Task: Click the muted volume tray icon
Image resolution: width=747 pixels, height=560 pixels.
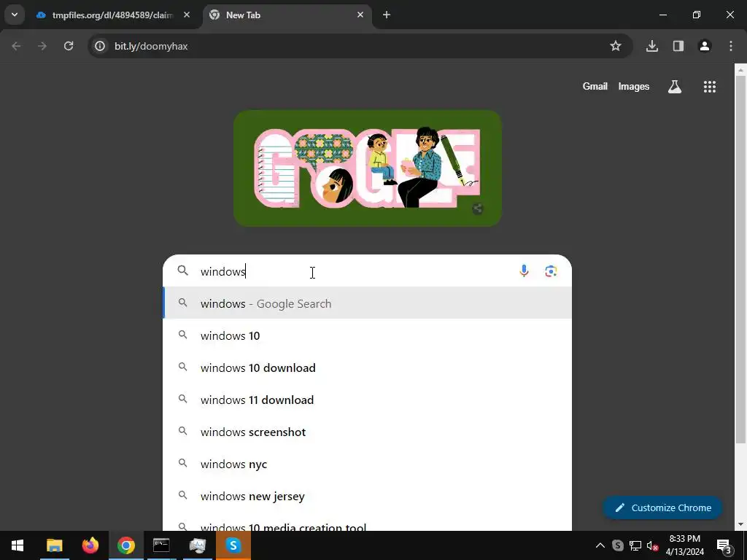Action: [x=653, y=545]
